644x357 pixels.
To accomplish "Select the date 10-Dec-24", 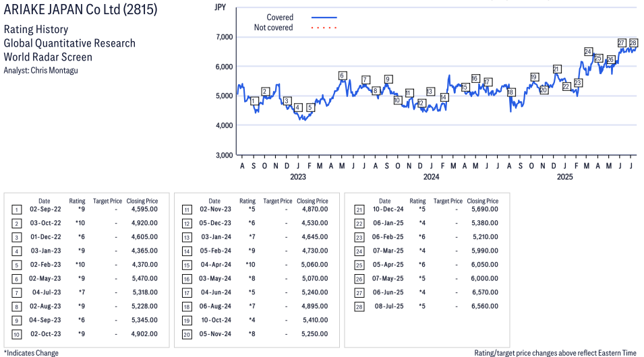I will click(388, 209).
